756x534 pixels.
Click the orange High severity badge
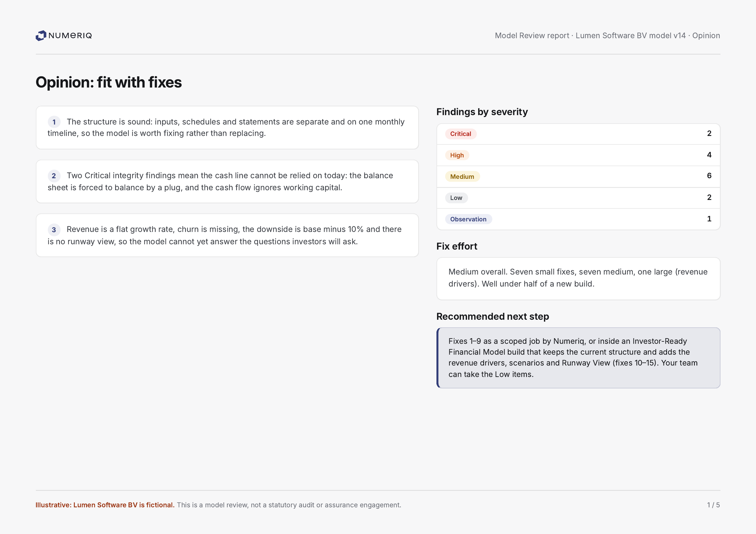tap(457, 155)
